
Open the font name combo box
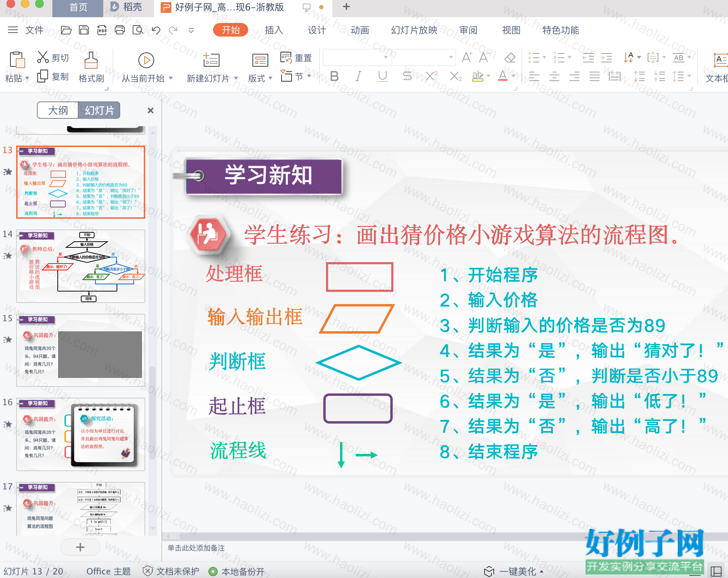click(357, 57)
